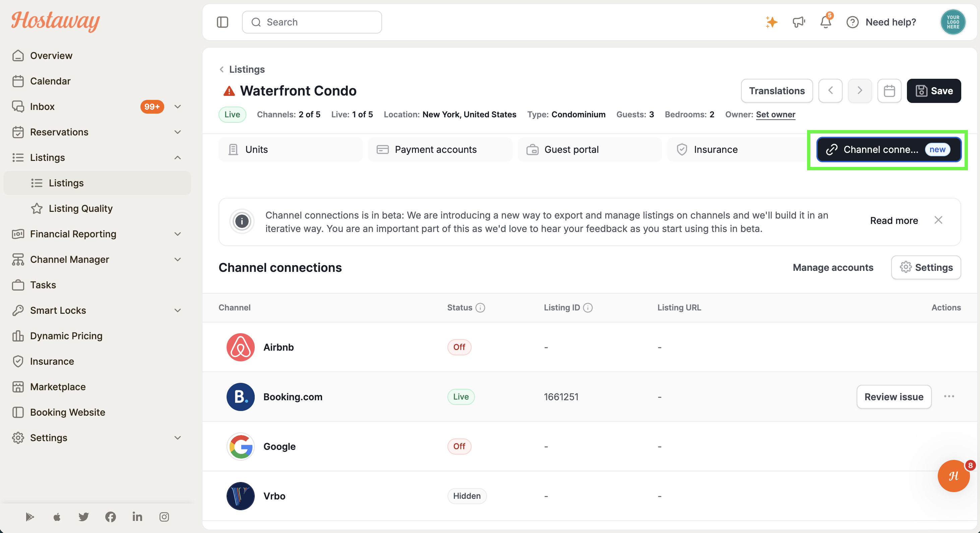Expand the Channel Manager menu
Image resolution: width=980 pixels, height=533 pixels.
(x=177, y=259)
